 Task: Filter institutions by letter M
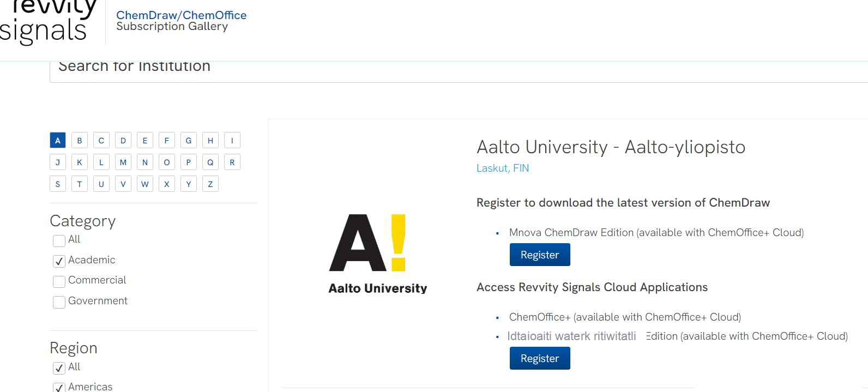coord(123,162)
